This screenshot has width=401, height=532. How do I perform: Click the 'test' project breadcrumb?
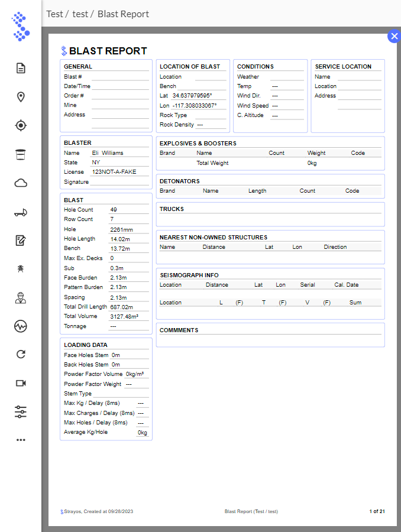click(x=80, y=14)
